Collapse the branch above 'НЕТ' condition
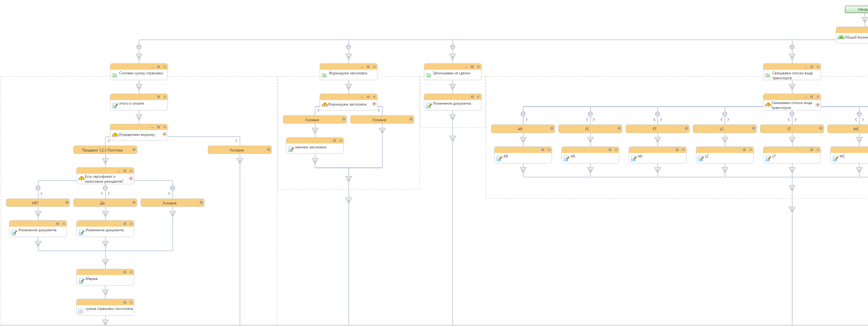This screenshot has height=327, width=868. [38, 188]
